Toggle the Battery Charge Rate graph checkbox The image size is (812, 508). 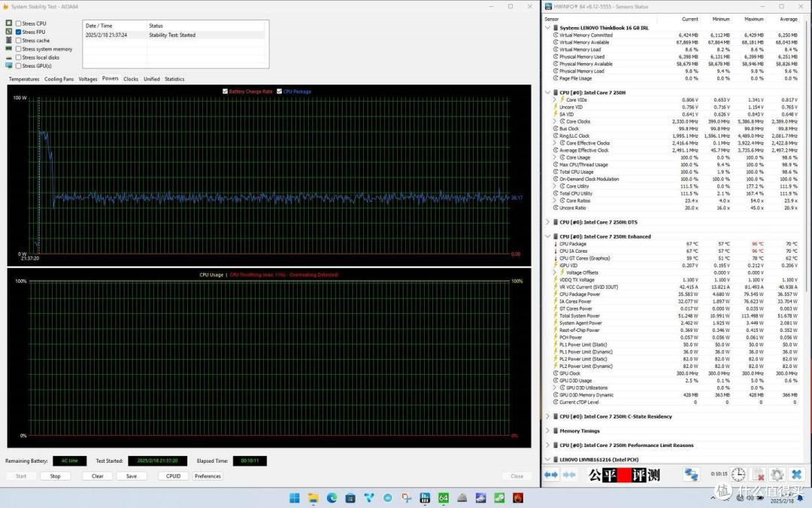[x=226, y=91]
